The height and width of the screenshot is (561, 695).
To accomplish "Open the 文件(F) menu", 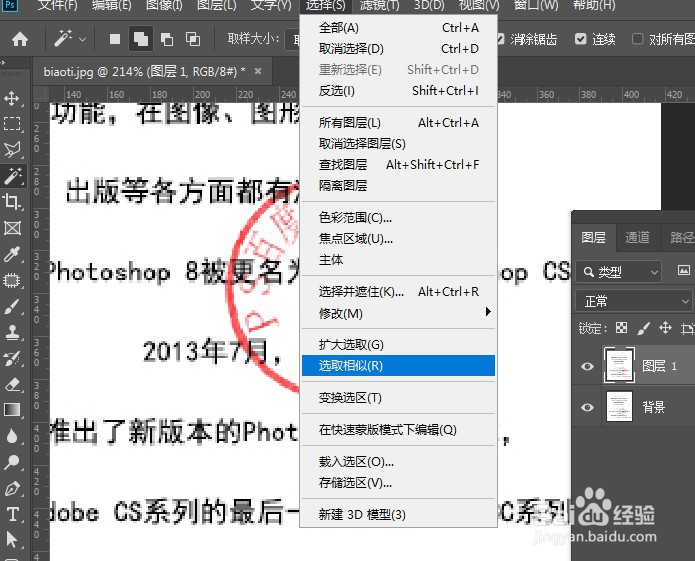I will click(58, 5).
